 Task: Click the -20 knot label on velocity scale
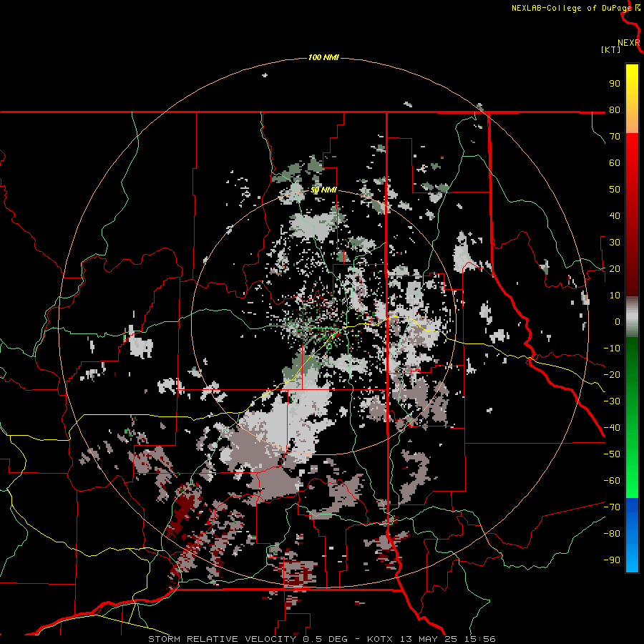click(612, 375)
